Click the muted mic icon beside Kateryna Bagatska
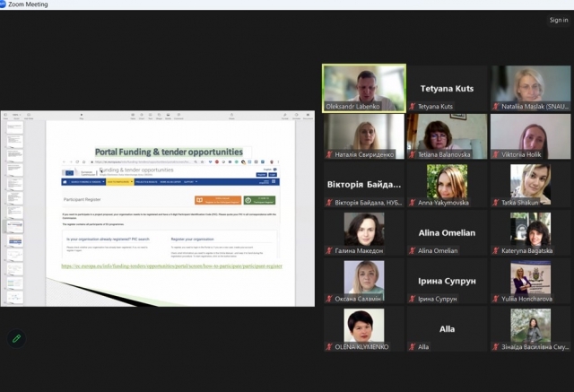The image size is (574, 392). tap(496, 251)
